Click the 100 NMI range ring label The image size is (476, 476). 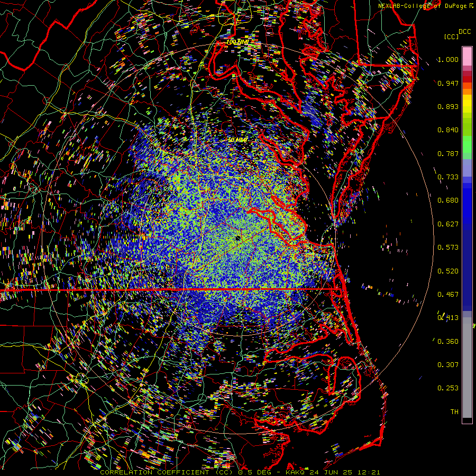point(237,42)
